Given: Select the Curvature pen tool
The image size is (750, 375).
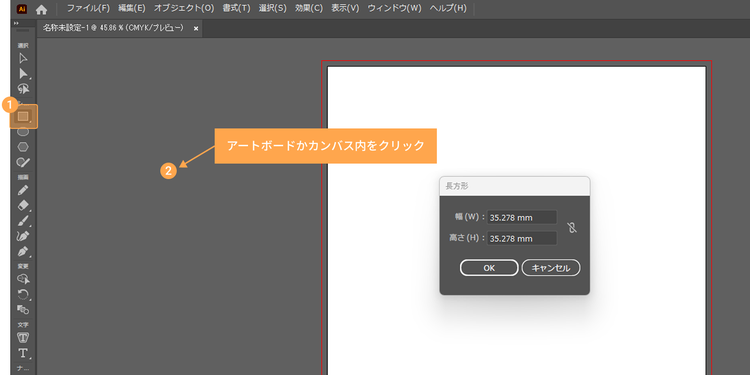Looking at the screenshot, I should pos(23,236).
